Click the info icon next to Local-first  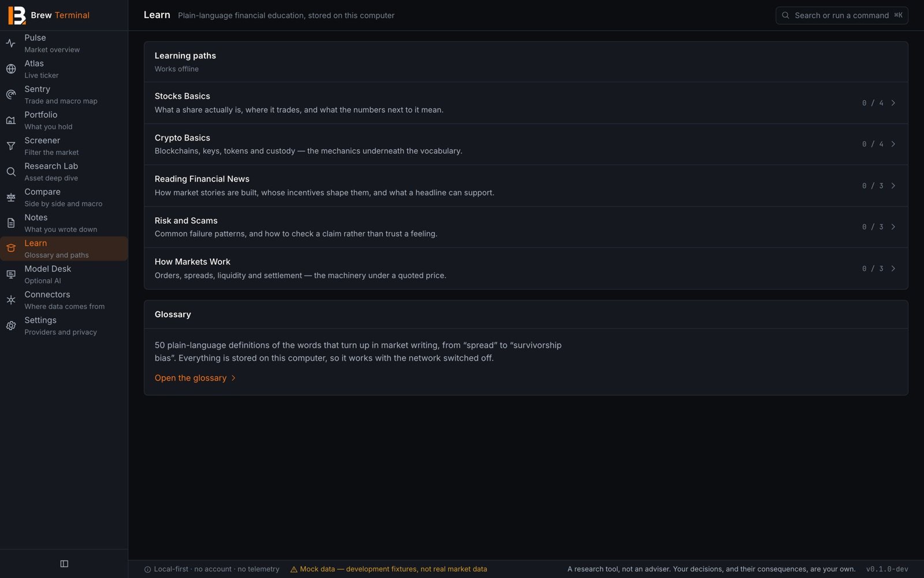pyautogui.click(x=148, y=569)
